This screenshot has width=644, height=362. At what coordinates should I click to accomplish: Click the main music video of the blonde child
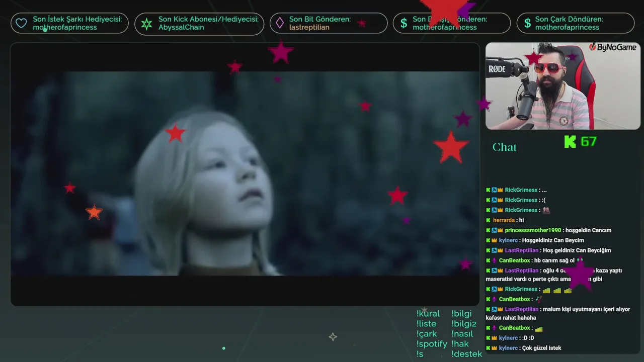tap(245, 174)
